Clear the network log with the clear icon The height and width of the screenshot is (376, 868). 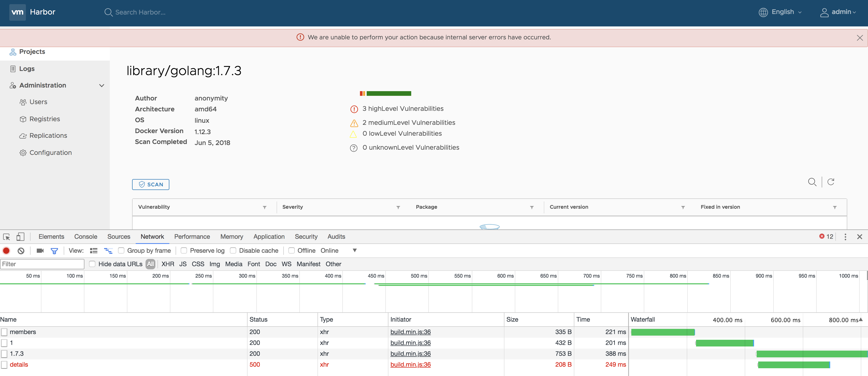tap(21, 251)
